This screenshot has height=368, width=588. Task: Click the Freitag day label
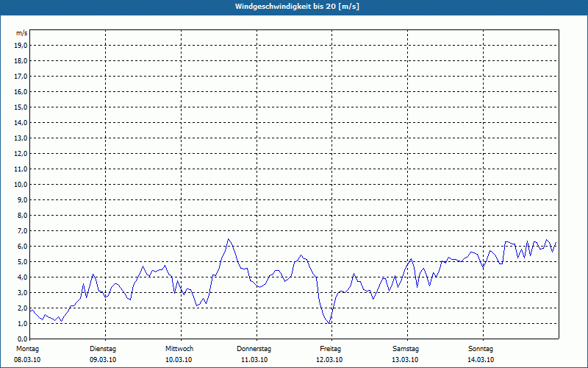click(330, 349)
